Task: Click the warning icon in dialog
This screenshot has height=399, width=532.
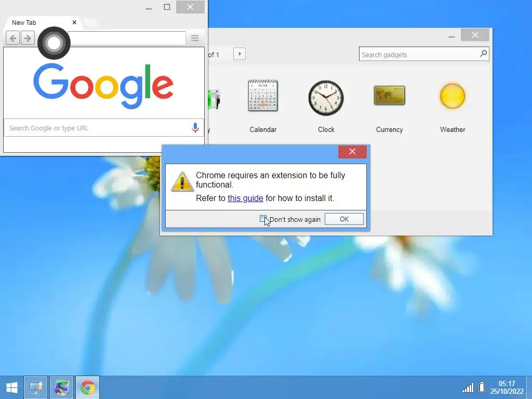Action: 182,182
